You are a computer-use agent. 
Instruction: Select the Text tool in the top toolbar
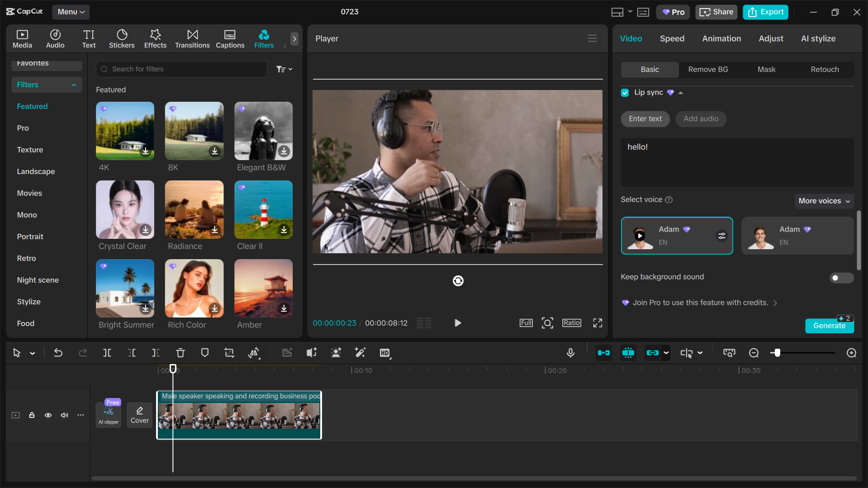pos(89,38)
